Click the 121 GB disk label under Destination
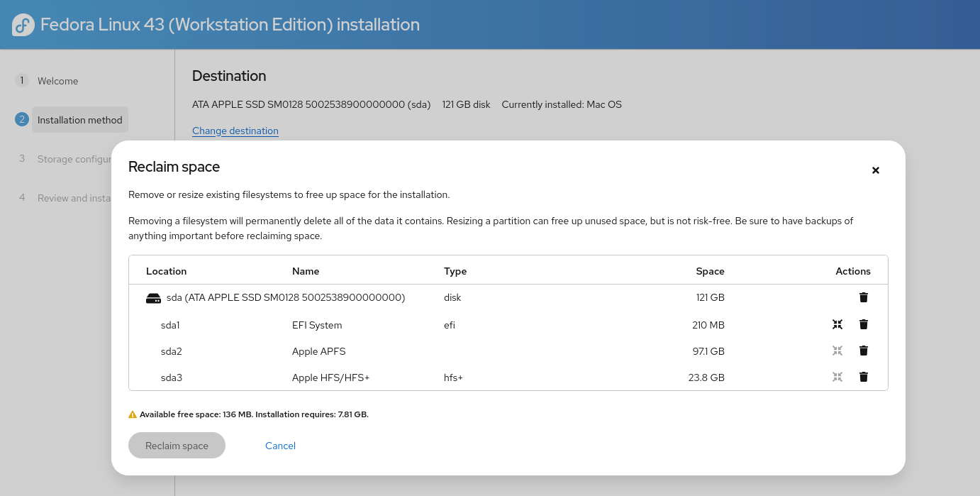Image resolution: width=980 pixels, height=496 pixels. click(466, 104)
